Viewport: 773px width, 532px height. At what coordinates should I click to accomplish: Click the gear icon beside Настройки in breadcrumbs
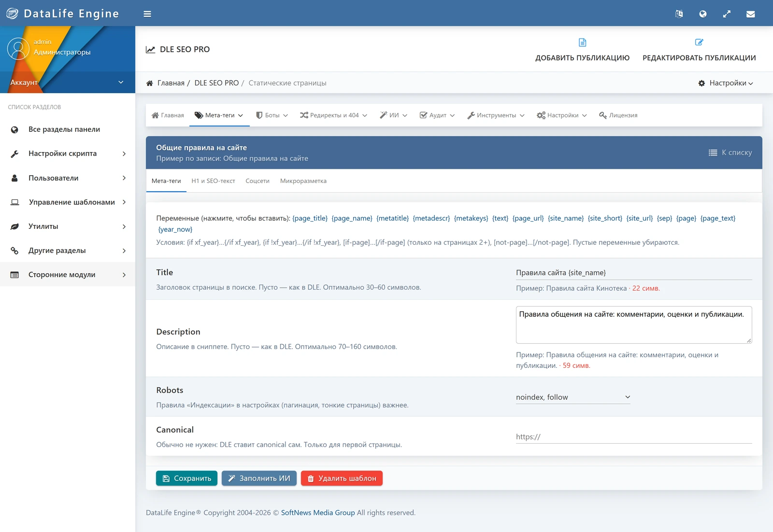pyautogui.click(x=701, y=83)
